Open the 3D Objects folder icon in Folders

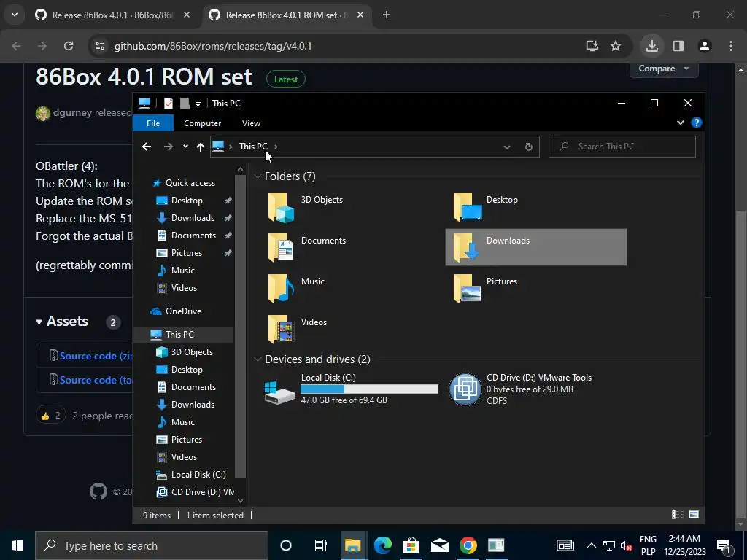[281, 208]
